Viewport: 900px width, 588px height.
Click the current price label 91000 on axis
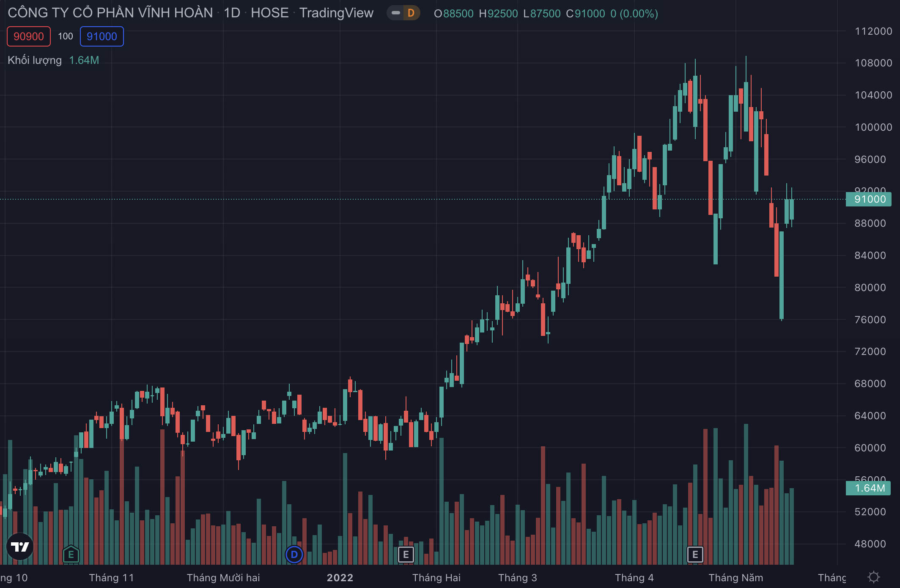[x=868, y=199]
